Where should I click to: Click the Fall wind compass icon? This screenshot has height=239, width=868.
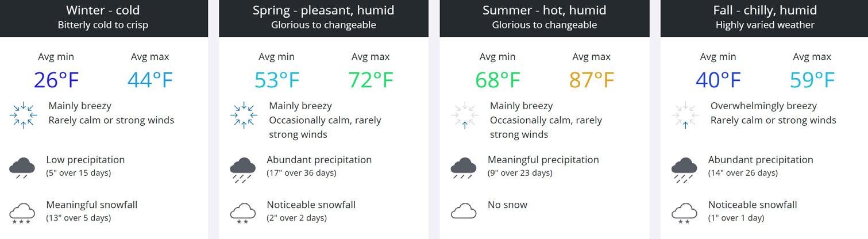point(685,115)
